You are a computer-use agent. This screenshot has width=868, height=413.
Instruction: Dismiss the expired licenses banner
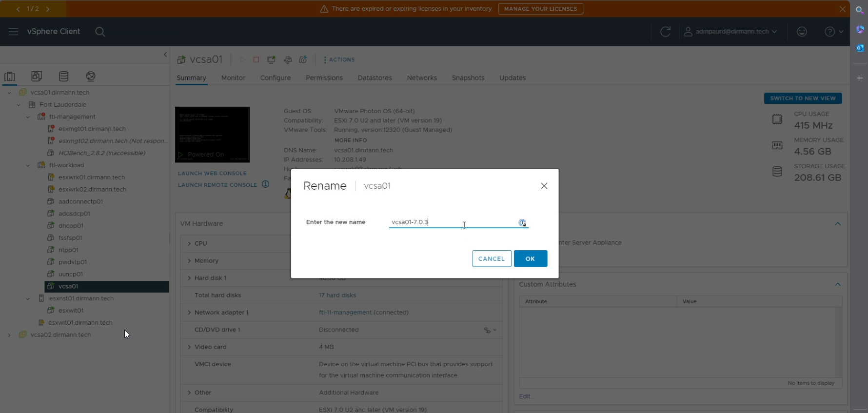842,9
